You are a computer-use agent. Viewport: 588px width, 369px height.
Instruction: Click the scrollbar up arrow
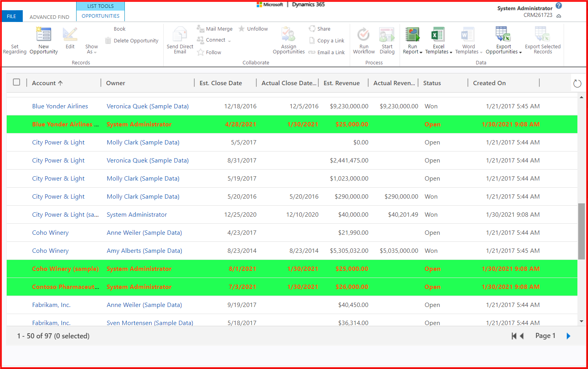click(581, 97)
